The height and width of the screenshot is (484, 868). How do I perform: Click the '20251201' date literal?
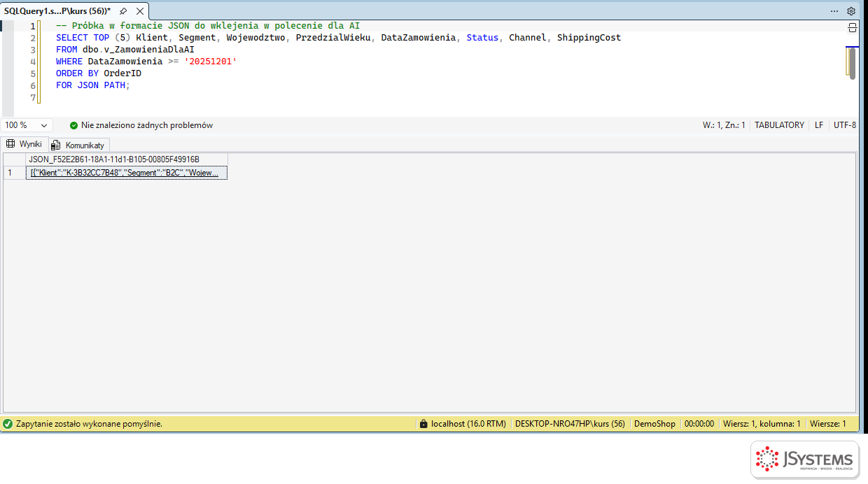pos(210,62)
